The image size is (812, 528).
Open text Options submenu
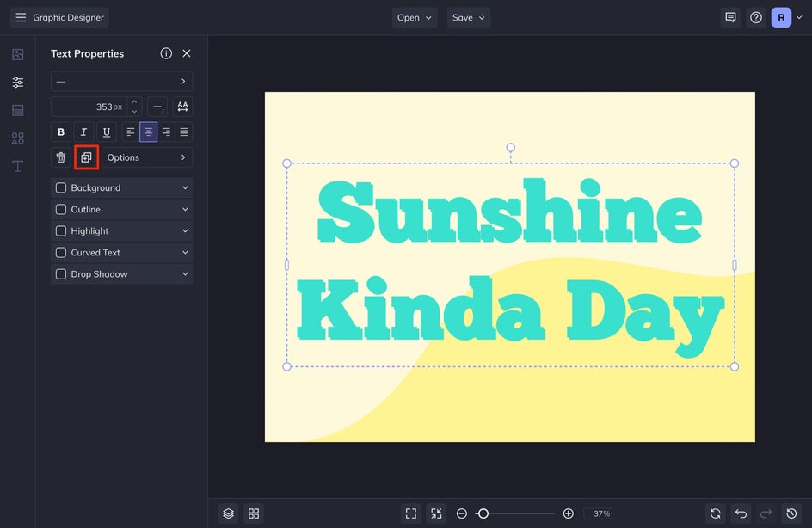point(145,157)
